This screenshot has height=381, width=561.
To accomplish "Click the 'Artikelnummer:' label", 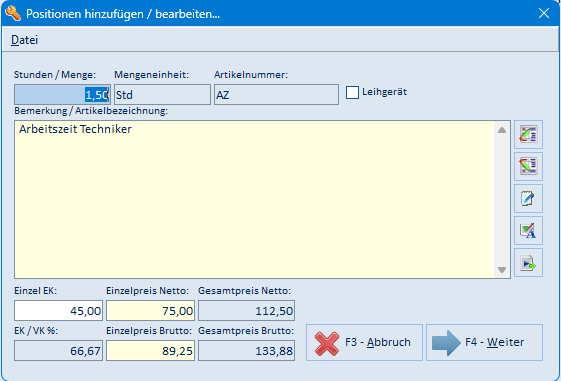I will pyautogui.click(x=251, y=75).
